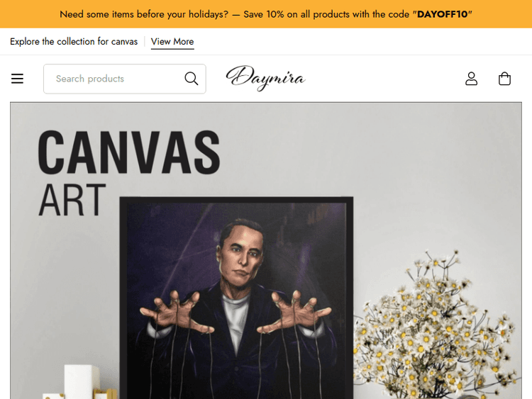This screenshot has height=399, width=532.
Task: Go home via the Daymira logo
Action: click(266, 78)
